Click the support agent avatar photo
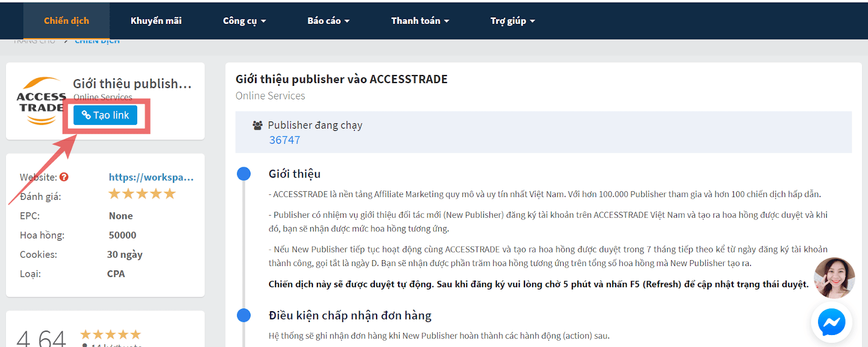The image size is (868, 347). (834, 278)
